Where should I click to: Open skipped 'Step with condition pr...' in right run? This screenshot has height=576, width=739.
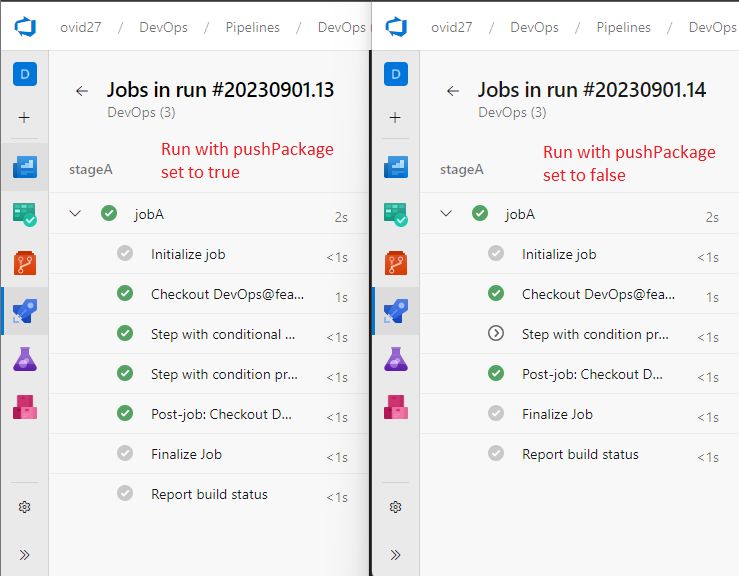[x=580, y=334]
